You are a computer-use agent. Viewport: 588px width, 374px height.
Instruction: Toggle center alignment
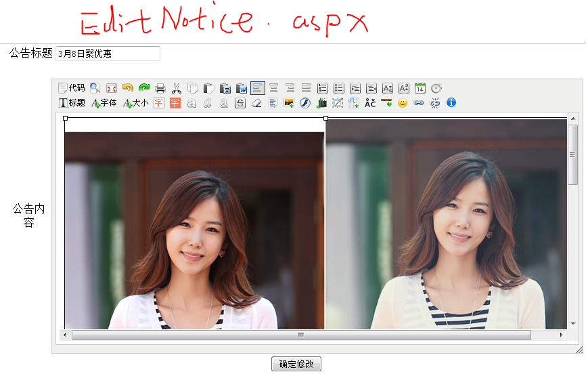point(274,88)
